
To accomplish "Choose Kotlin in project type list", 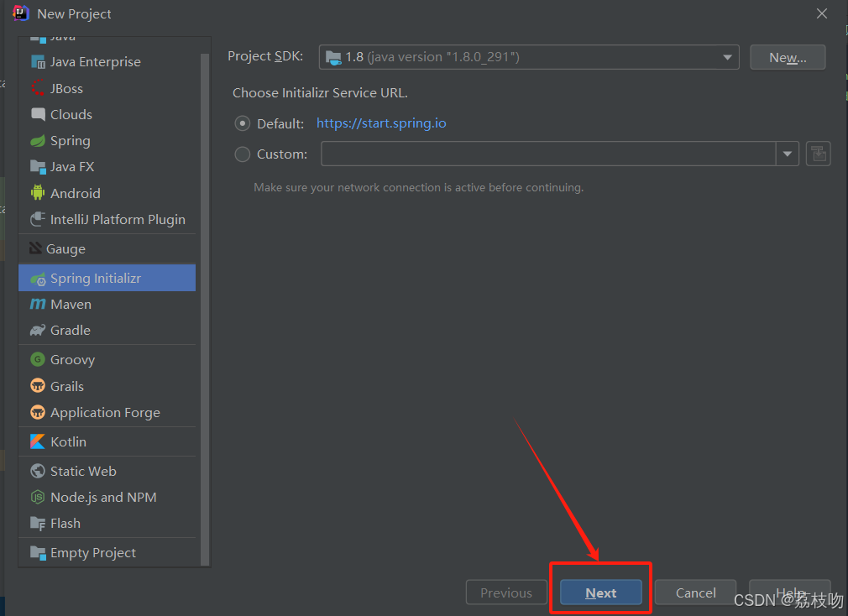I will point(107,441).
